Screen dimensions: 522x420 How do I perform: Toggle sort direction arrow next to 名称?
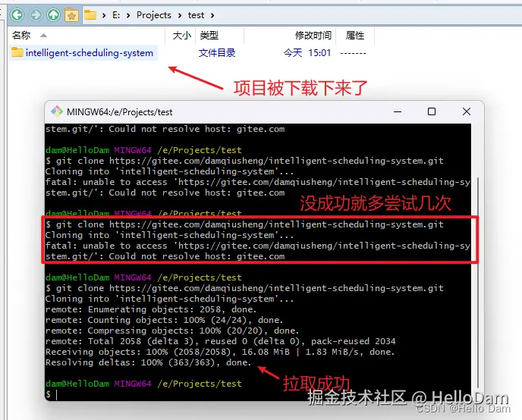tap(43, 35)
